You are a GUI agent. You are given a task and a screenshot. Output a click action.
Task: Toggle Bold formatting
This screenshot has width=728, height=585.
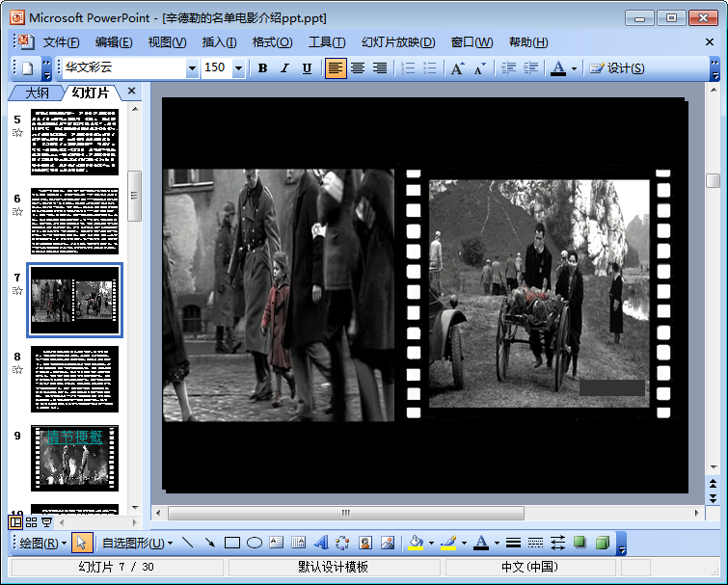262,68
